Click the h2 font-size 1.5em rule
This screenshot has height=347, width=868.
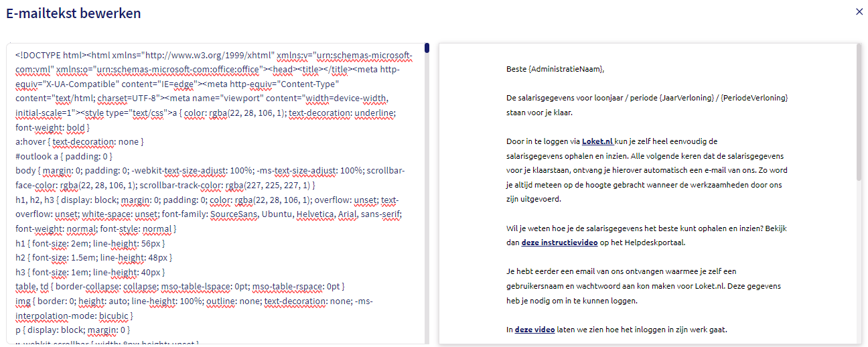coord(93,258)
